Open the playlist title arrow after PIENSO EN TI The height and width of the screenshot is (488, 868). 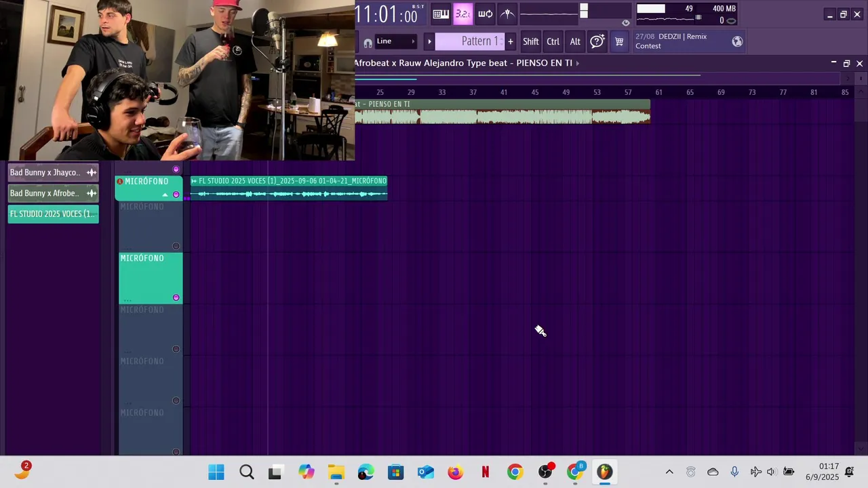(x=578, y=63)
